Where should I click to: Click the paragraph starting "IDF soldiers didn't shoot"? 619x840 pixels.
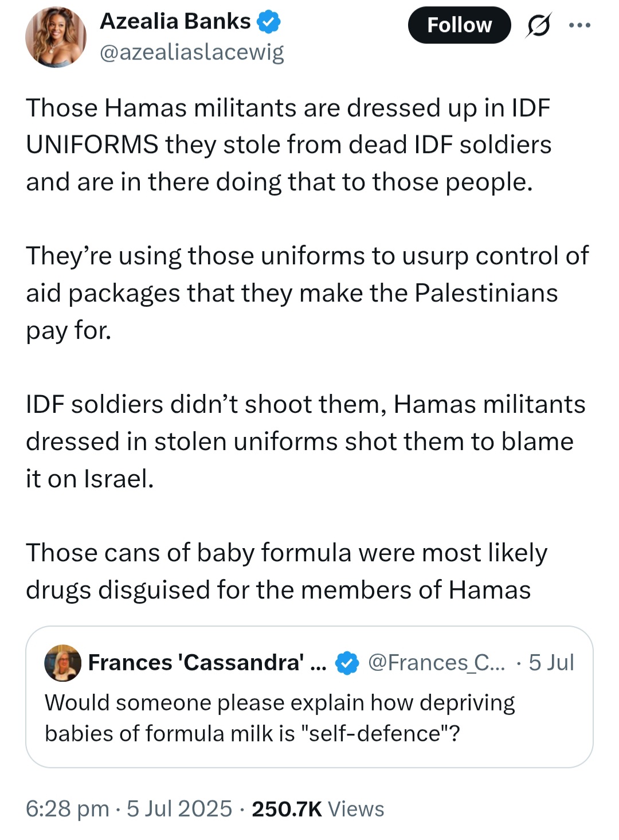tap(305, 442)
